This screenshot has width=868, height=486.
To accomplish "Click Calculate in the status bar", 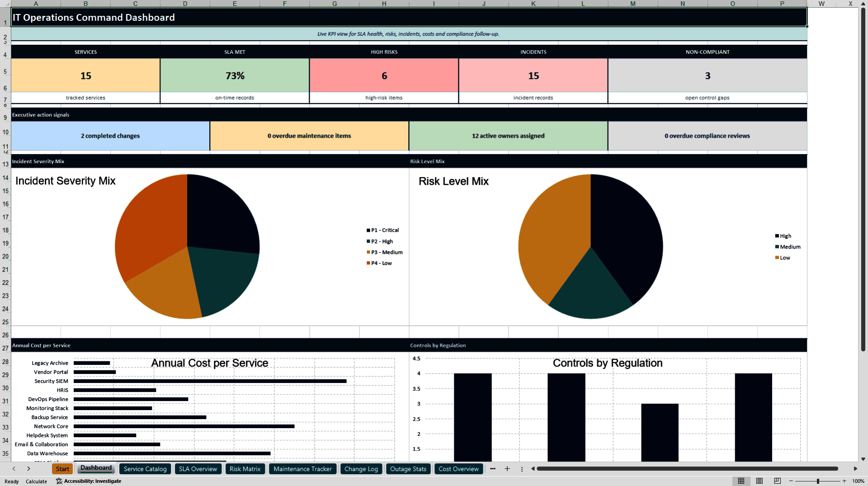I will (36, 481).
